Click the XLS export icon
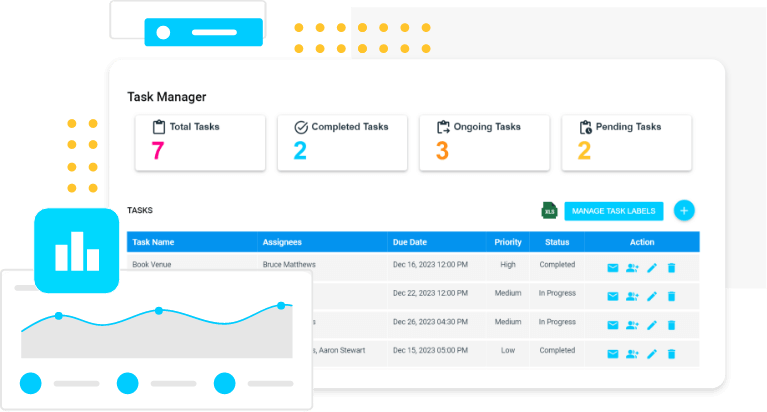This screenshot has height=412, width=767. pyautogui.click(x=550, y=210)
